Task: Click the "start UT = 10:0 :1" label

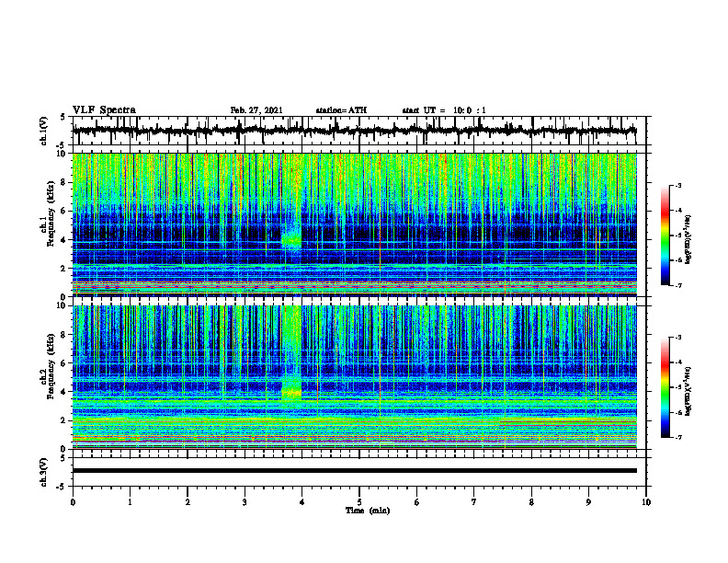Action: click(x=444, y=110)
